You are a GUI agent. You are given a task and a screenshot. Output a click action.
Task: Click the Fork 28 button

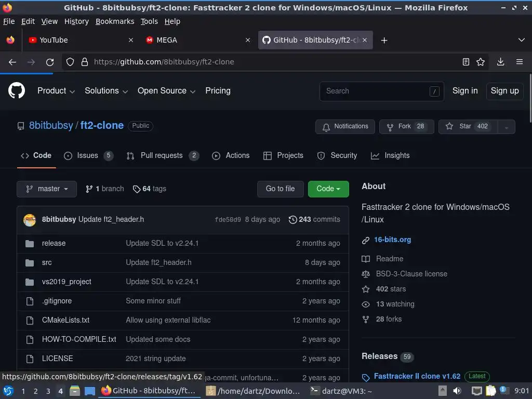click(406, 127)
